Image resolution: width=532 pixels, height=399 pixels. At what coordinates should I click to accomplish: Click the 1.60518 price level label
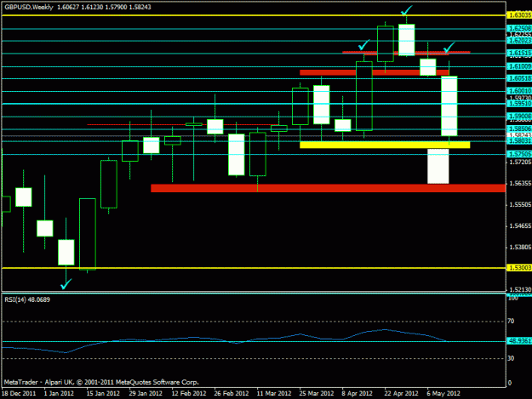519,78
